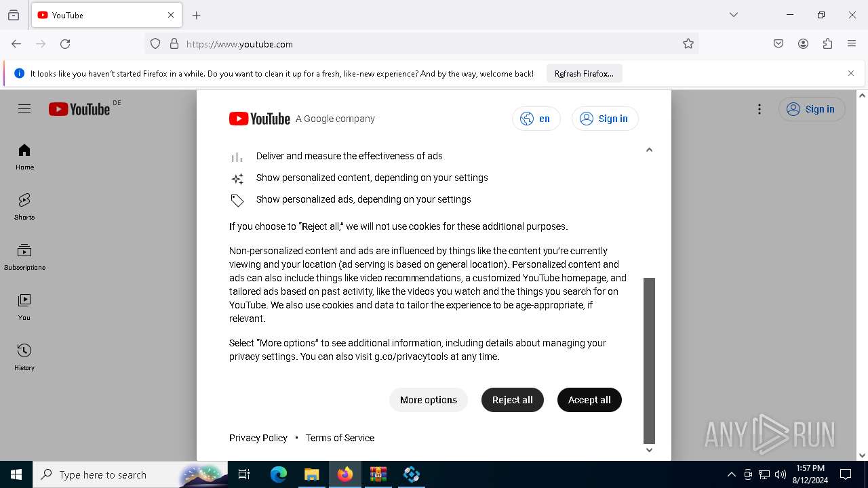Image resolution: width=868 pixels, height=488 pixels.
Task: Click the consent dialog scrollbar thumb
Action: pyautogui.click(x=649, y=360)
